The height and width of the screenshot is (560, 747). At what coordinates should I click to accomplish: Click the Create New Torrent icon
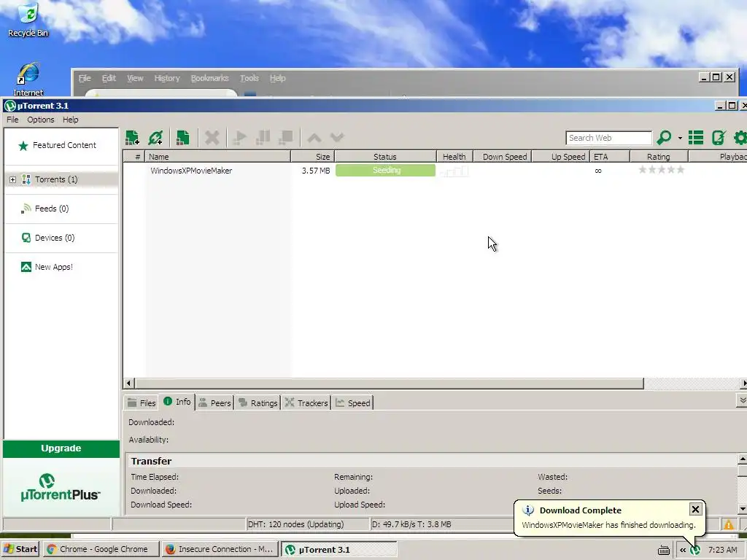(x=183, y=138)
